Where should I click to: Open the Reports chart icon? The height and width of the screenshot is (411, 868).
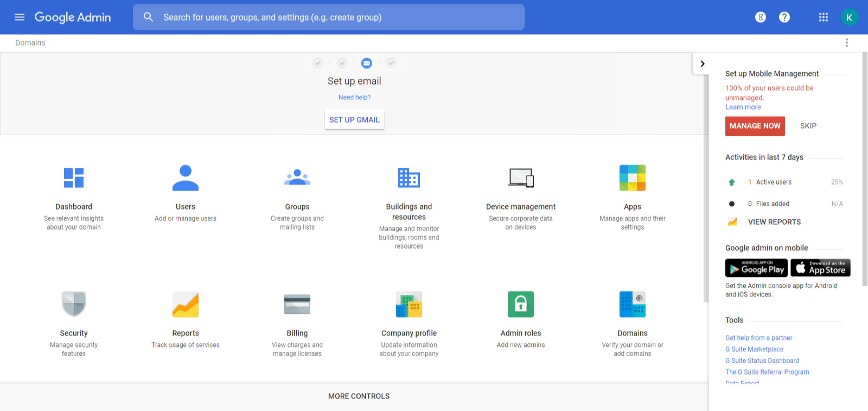tap(186, 304)
